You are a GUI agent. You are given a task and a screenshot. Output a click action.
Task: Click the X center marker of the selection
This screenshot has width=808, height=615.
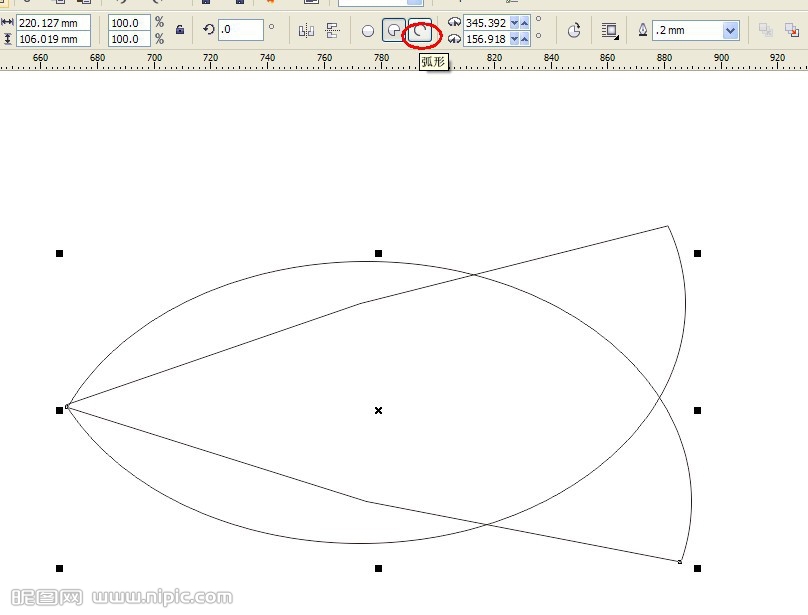coord(378,410)
